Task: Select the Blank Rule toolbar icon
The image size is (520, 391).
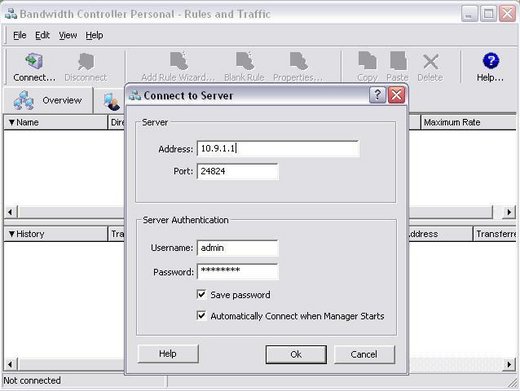Action: point(244,67)
